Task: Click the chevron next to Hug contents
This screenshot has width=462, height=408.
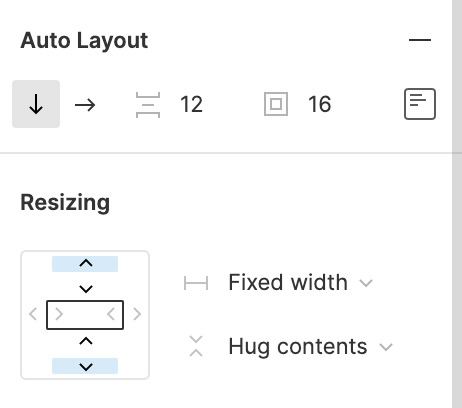Action: pyautogui.click(x=386, y=347)
